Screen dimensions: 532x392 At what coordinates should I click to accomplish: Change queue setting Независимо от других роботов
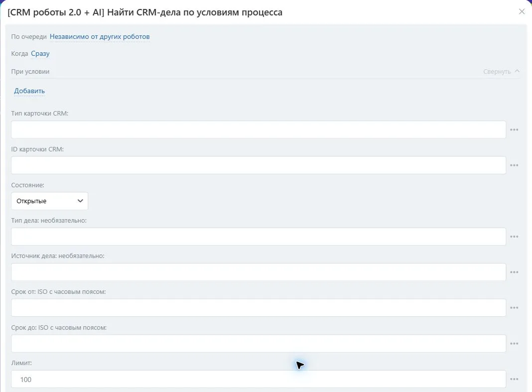pos(100,37)
